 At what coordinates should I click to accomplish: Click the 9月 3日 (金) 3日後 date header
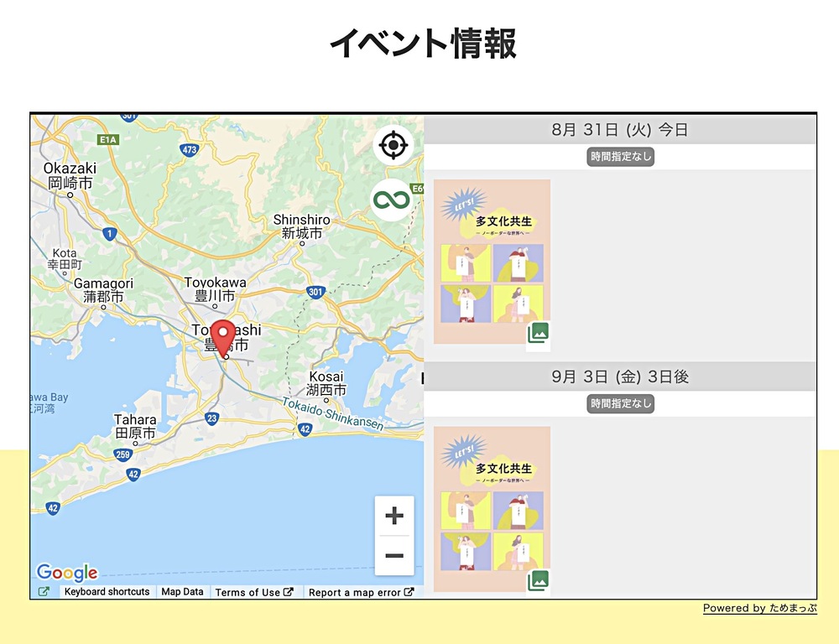tap(620, 377)
